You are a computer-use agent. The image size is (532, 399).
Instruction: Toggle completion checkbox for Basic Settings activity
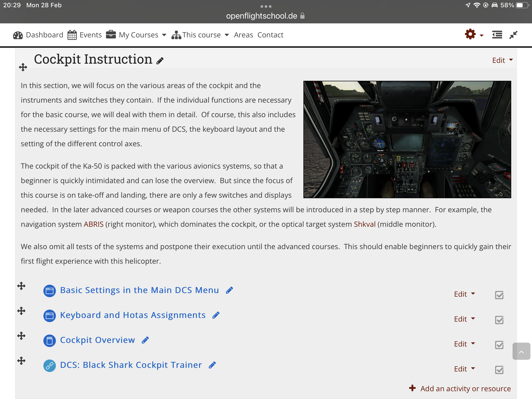[499, 295]
